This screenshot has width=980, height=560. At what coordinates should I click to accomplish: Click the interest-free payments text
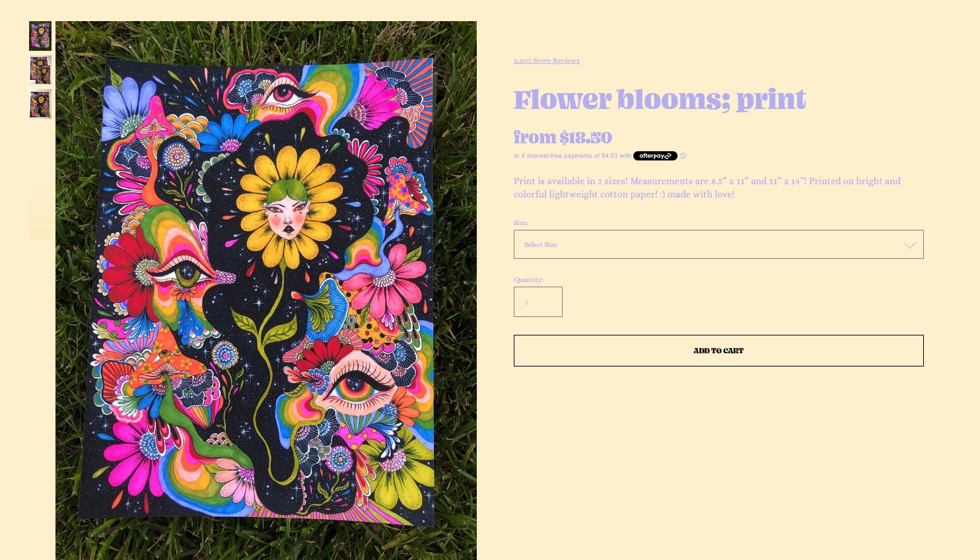[x=572, y=156]
